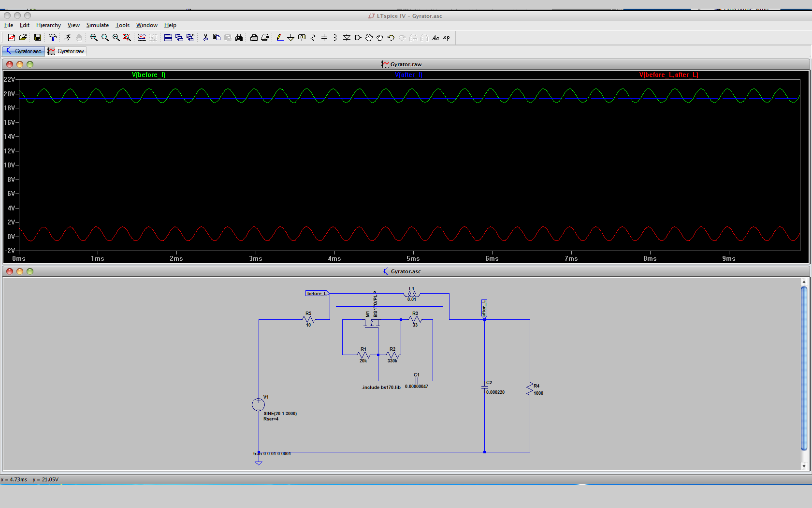Place an Inductor component
The height and width of the screenshot is (508, 812).
pyautogui.click(x=335, y=38)
